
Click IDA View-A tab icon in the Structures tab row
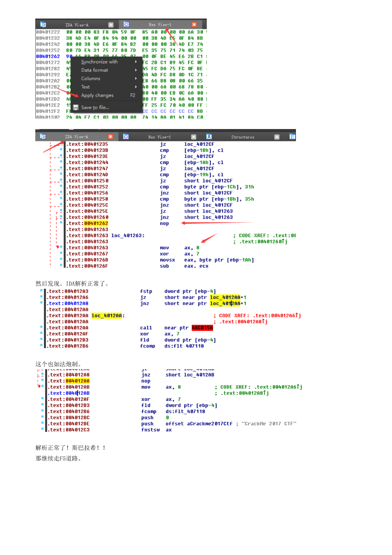tap(43, 136)
